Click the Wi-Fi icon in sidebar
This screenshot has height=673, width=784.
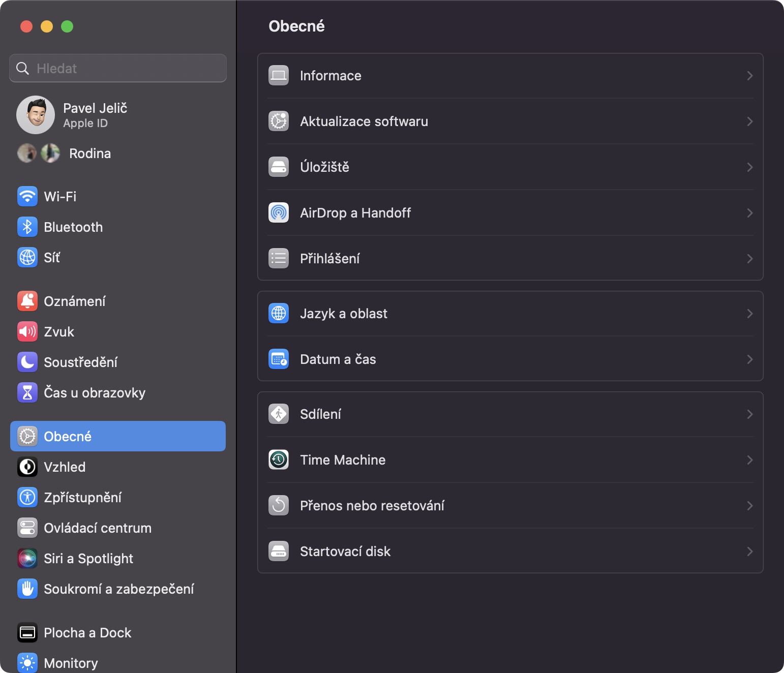[x=27, y=197]
